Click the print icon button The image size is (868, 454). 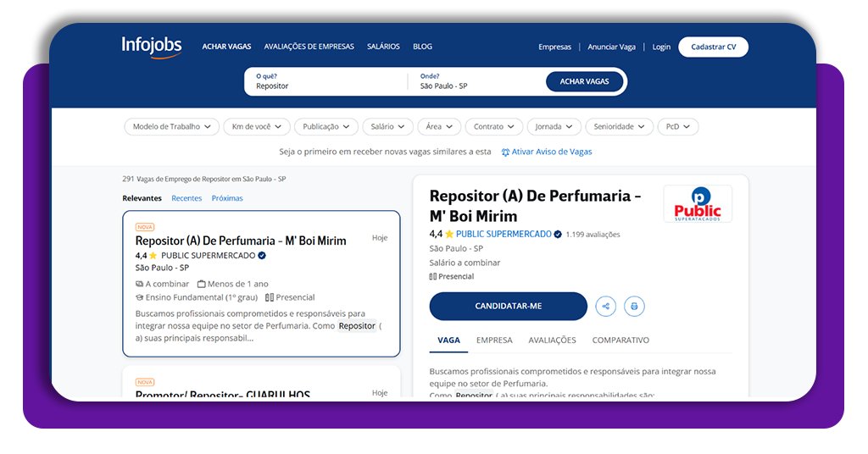click(634, 306)
